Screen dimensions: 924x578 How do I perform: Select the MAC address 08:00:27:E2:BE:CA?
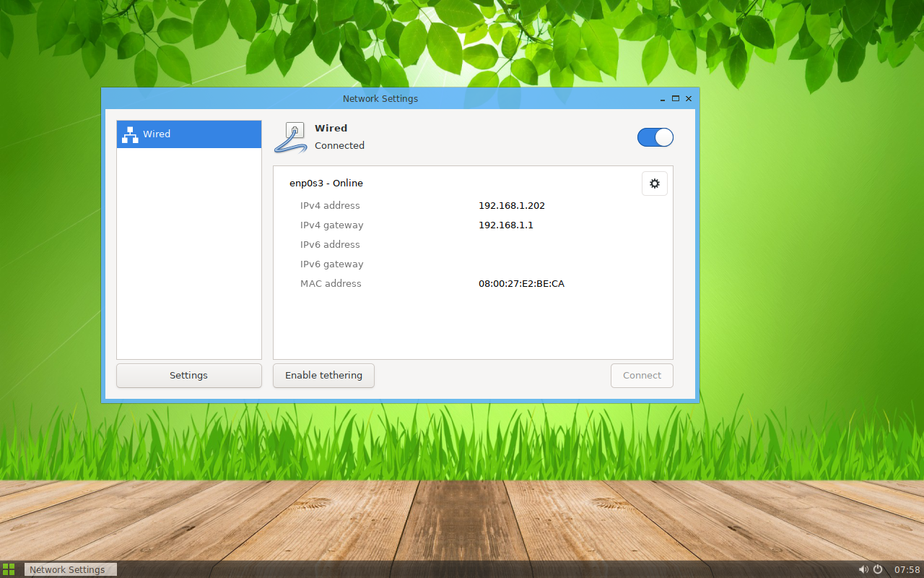coord(521,283)
